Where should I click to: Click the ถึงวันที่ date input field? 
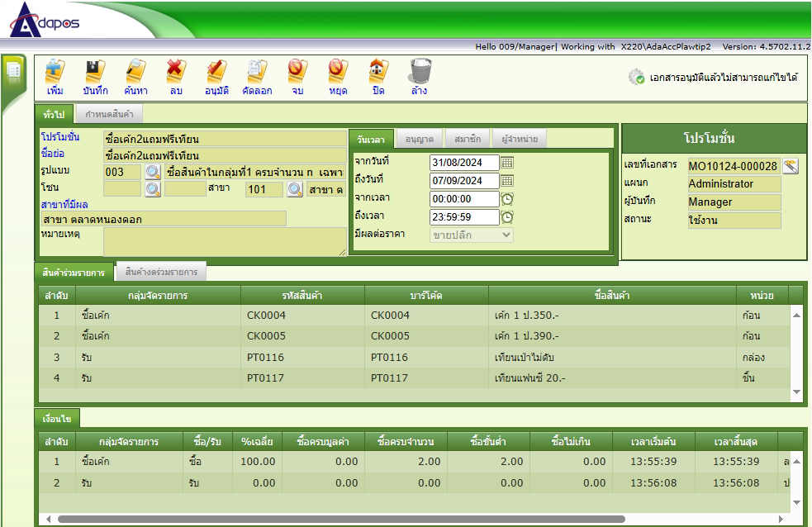coord(464,181)
